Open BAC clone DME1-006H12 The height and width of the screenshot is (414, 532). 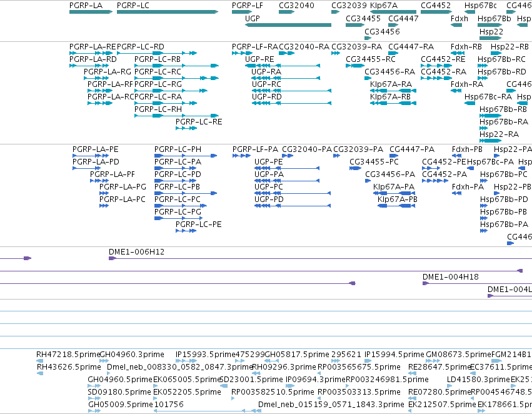coord(136,252)
